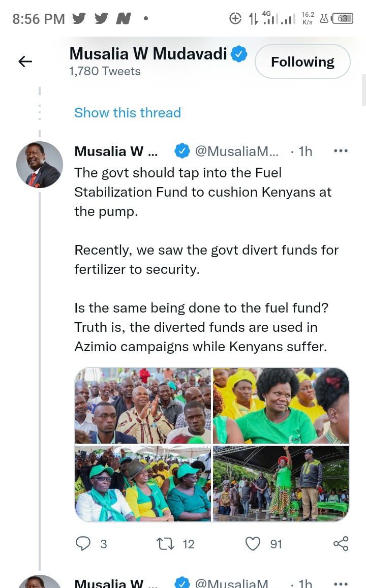Tap the back arrow icon
The width and height of the screenshot is (366, 588).
point(25,62)
